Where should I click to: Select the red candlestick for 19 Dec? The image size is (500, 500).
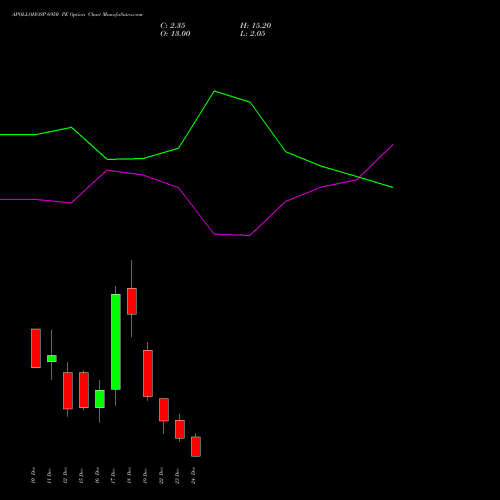point(148,373)
